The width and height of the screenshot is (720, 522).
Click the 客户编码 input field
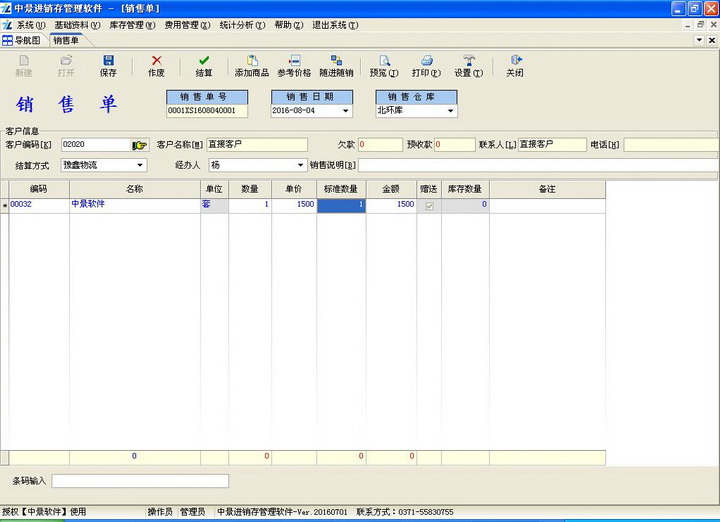(x=96, y=145)
